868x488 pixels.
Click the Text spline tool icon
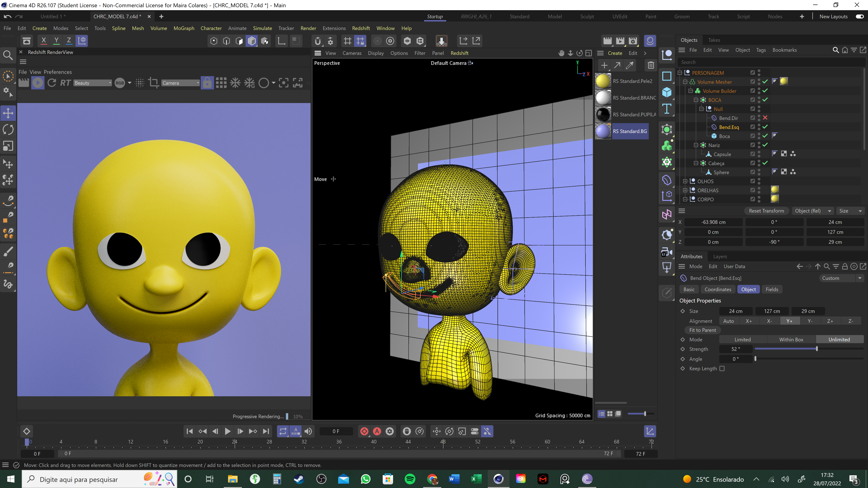pyautogui.click(x=667, y=109)
